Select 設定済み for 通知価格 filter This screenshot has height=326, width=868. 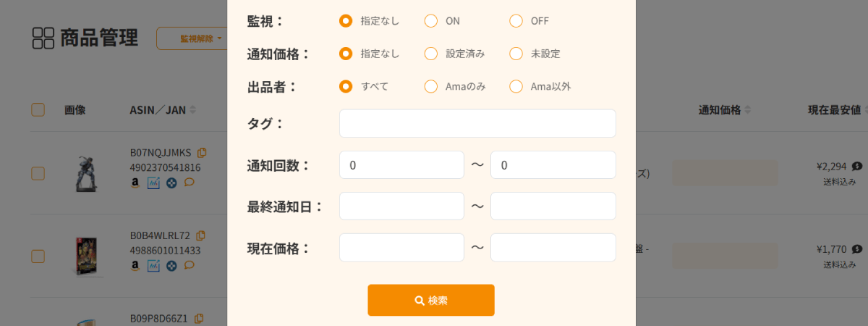pos(431,54)
